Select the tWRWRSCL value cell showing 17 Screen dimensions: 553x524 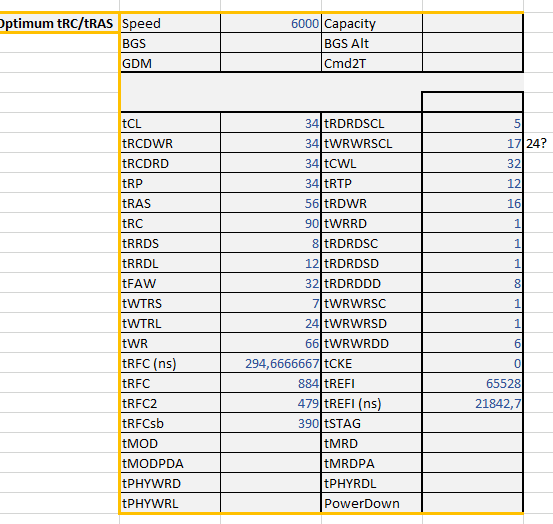tap(472, 143)
